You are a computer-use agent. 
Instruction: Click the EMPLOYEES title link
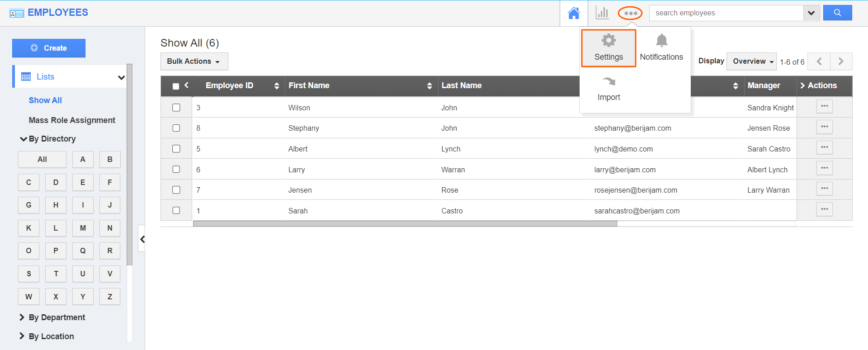(58, 13)
